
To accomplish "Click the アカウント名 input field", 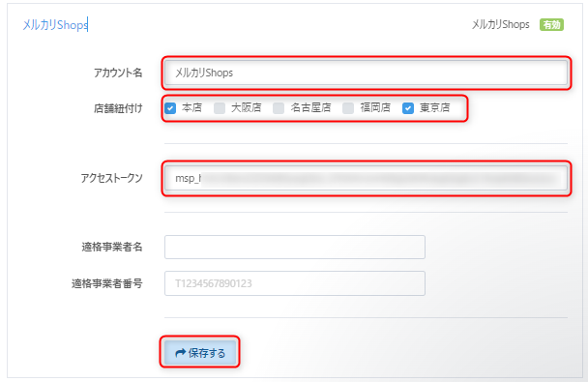I will pos(366,73).
